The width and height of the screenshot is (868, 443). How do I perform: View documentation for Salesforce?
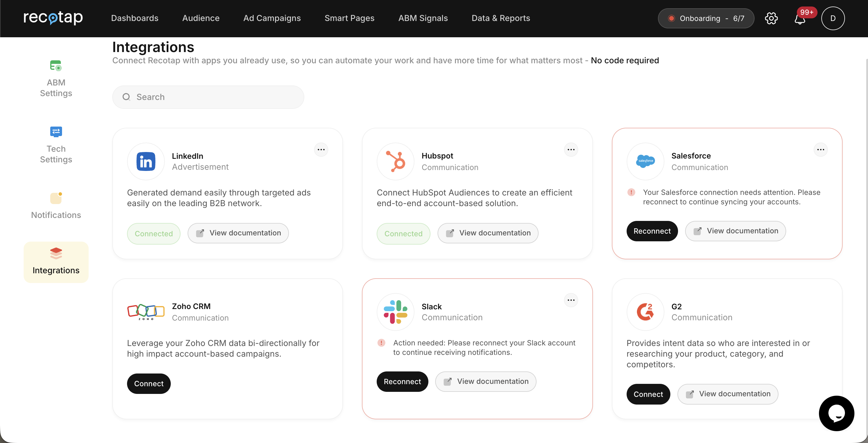736,231
